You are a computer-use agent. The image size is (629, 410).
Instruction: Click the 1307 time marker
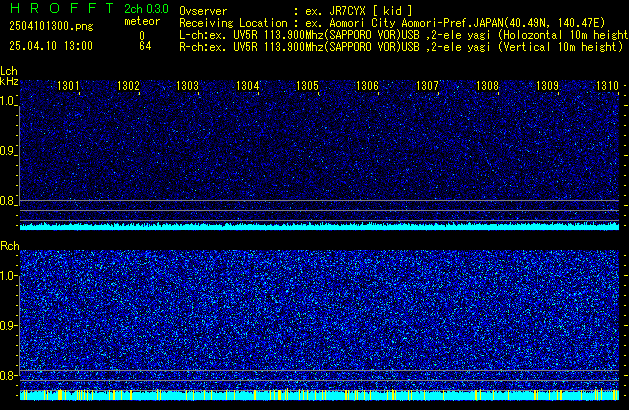click(427, 86)
